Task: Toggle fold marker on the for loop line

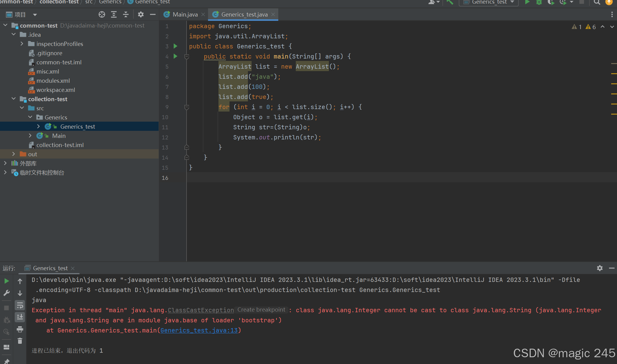Action: click(x=187, y=107)
